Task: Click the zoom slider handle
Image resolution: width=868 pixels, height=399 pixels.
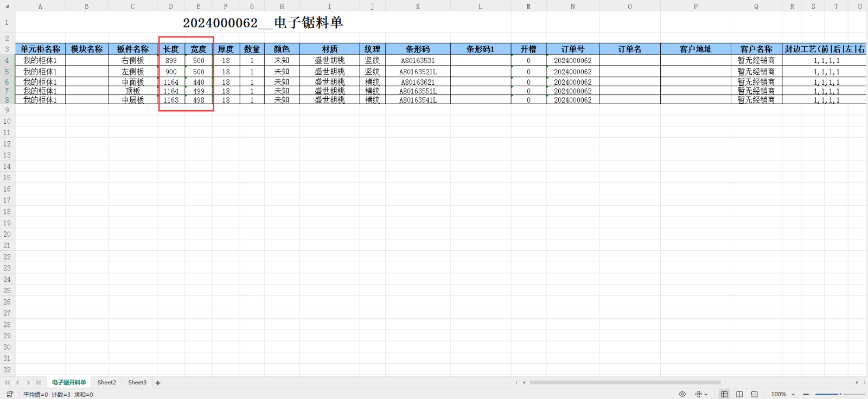Action: click(840, 394)
